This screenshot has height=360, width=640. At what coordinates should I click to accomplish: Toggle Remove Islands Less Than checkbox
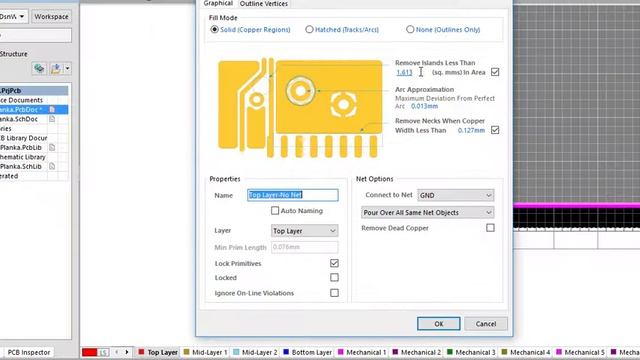(x=495, y=72)
